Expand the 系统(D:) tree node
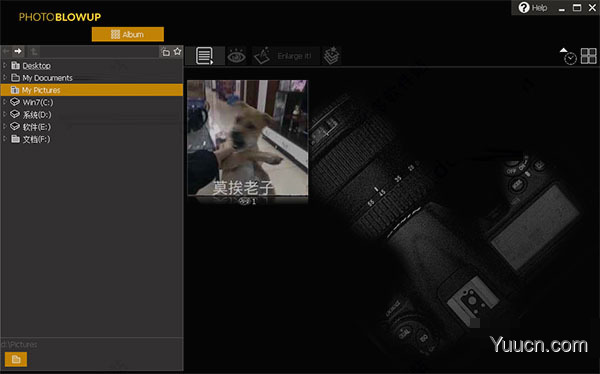 (x=5, y=114)
